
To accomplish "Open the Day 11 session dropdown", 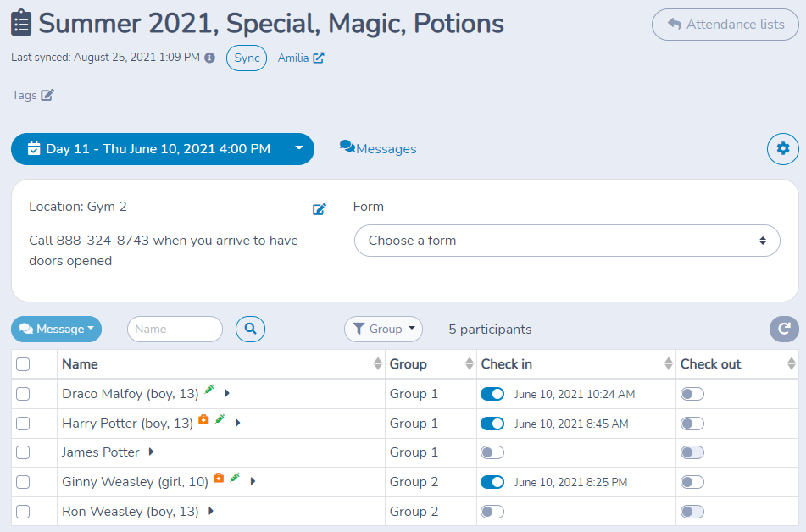I will pyautogui.click(x=163, y=149).
